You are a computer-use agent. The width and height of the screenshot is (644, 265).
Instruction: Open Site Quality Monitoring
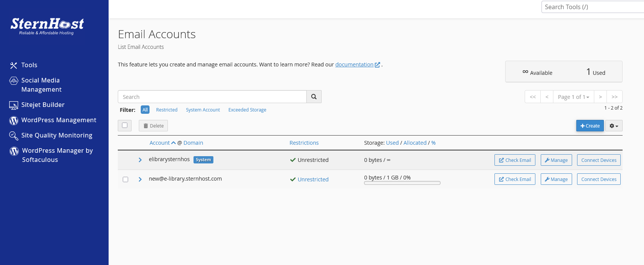57,136
